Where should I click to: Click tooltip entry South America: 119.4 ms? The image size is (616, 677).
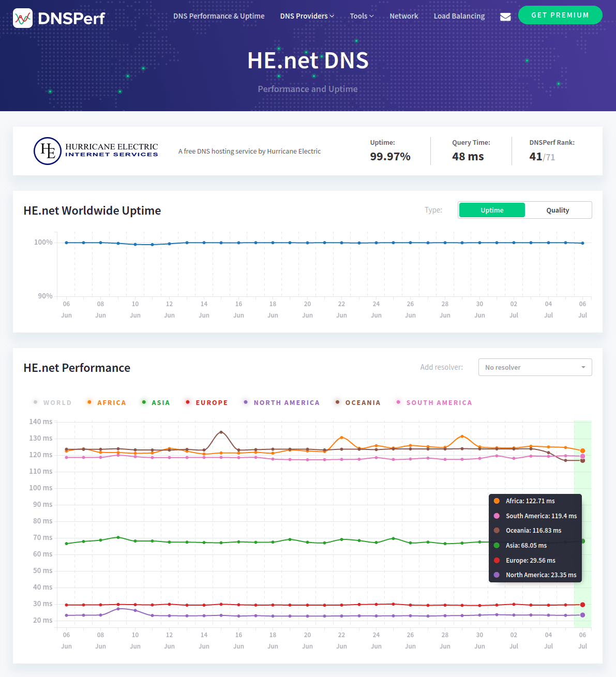pos(540,516)
